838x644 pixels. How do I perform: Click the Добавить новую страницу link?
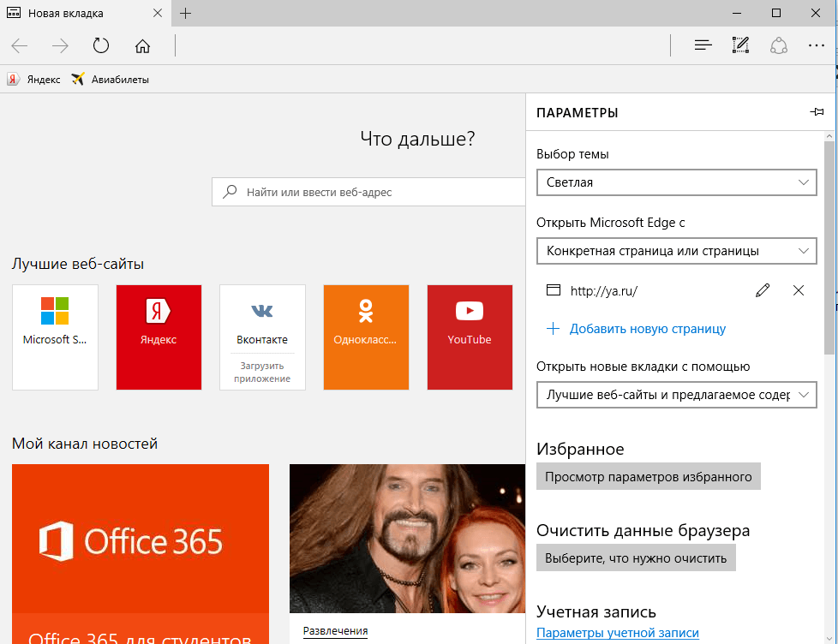tap(647, 329)
